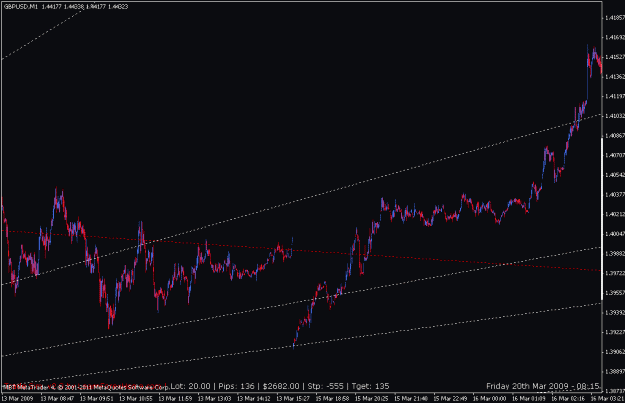Click the Stp: -555 readout

325,386
